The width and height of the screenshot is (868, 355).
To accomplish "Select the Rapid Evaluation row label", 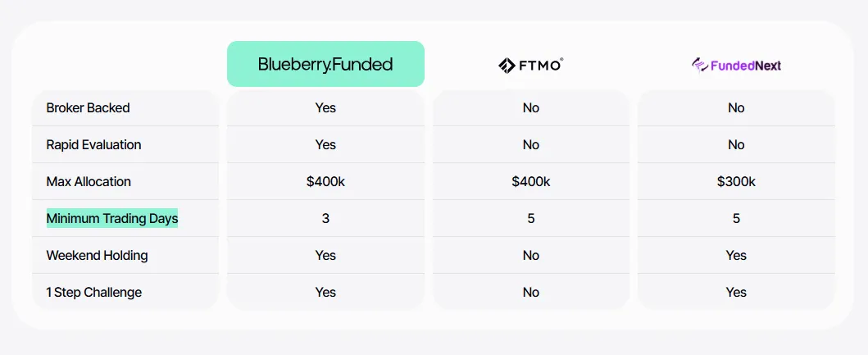I will (x=93, y=144).
